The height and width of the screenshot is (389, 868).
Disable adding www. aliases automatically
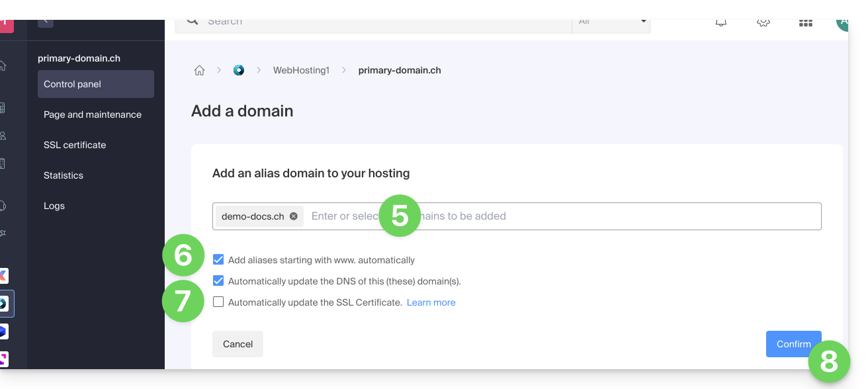click(x=218, y=260)
